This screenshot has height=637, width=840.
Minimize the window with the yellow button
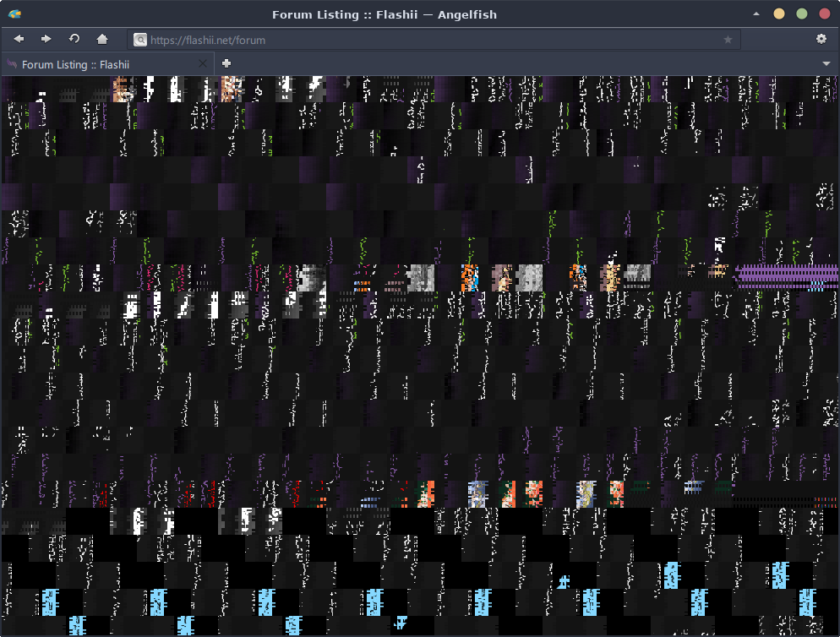point(779,14)
